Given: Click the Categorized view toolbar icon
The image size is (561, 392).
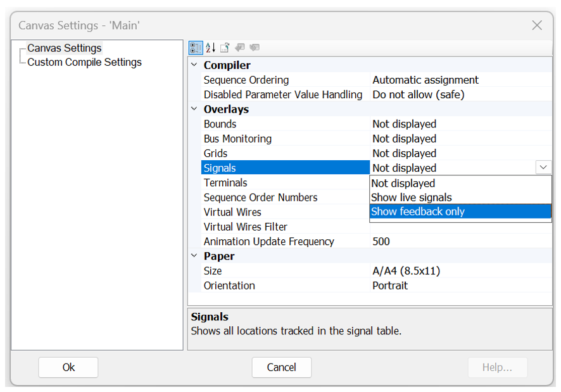Looking at the screenshot, I should tap(196, 48).
